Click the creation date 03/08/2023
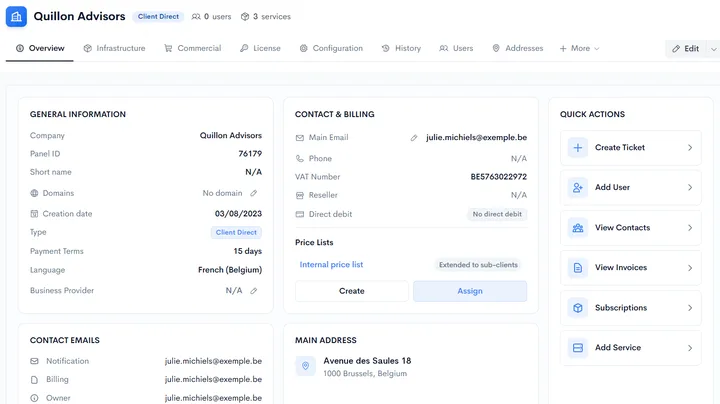This screenshot has height=404, width=720. (238, 214)
